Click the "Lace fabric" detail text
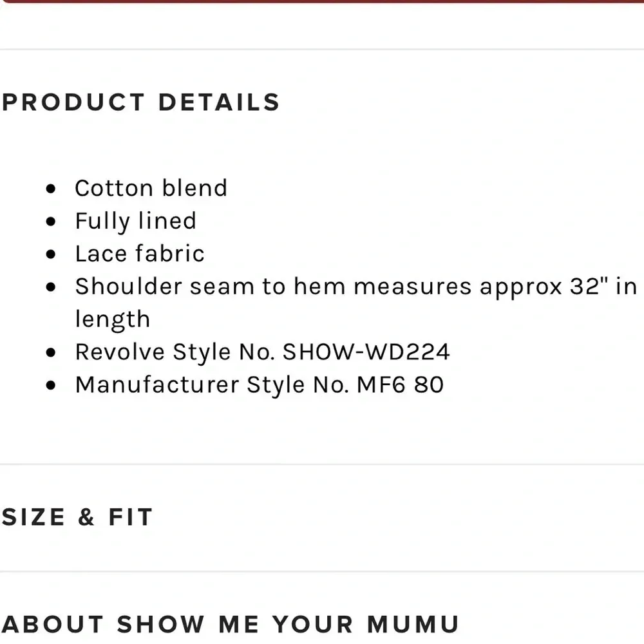The height and width of the screenshot is (644, 644). pos(140,254)
